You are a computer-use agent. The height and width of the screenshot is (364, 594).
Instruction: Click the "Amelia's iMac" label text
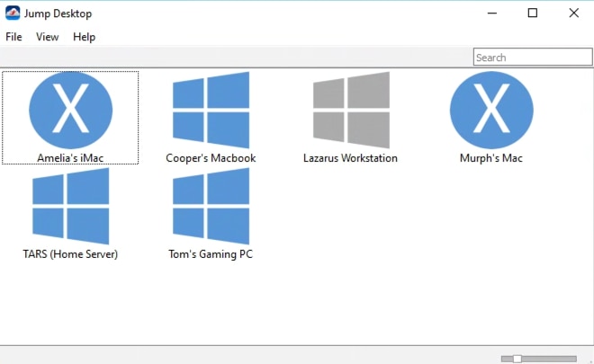pyautogui.click(x=70, y=158)
